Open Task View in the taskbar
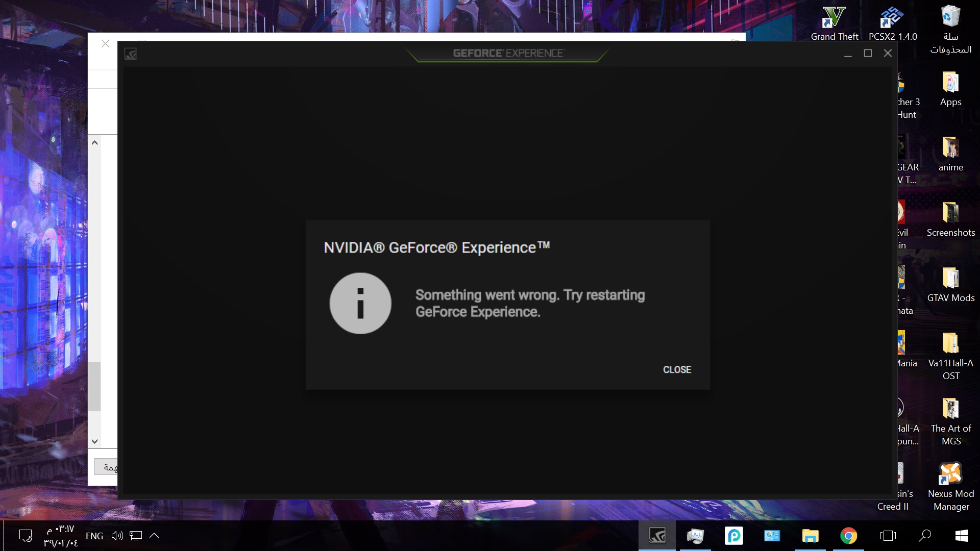 (x=888, y=536)
